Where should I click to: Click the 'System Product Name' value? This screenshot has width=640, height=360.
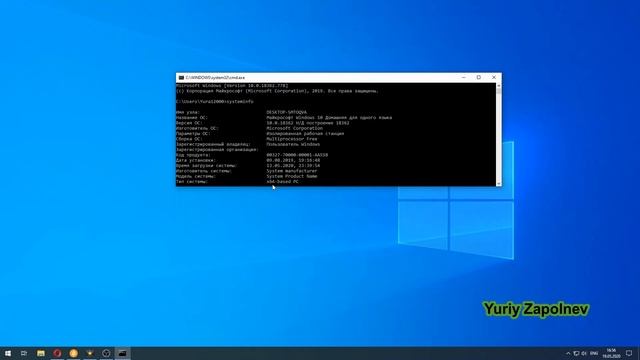click(x=292, y=176)
